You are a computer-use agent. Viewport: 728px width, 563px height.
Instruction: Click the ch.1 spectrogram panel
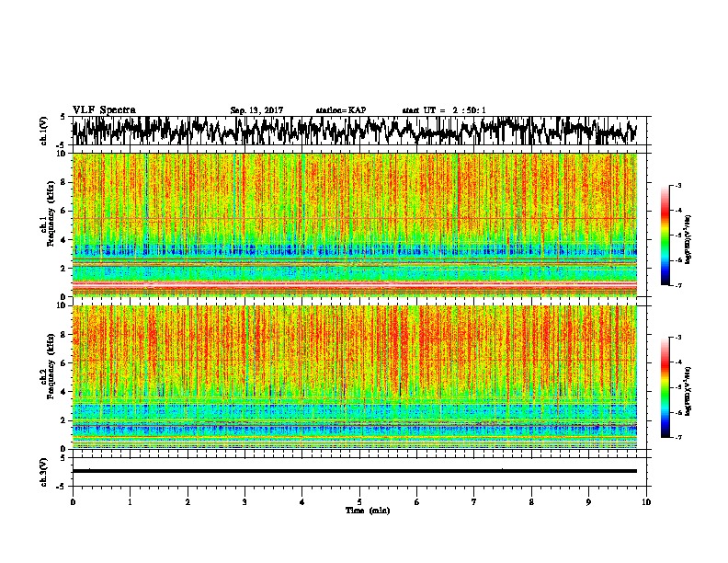[x=354, y=224]
